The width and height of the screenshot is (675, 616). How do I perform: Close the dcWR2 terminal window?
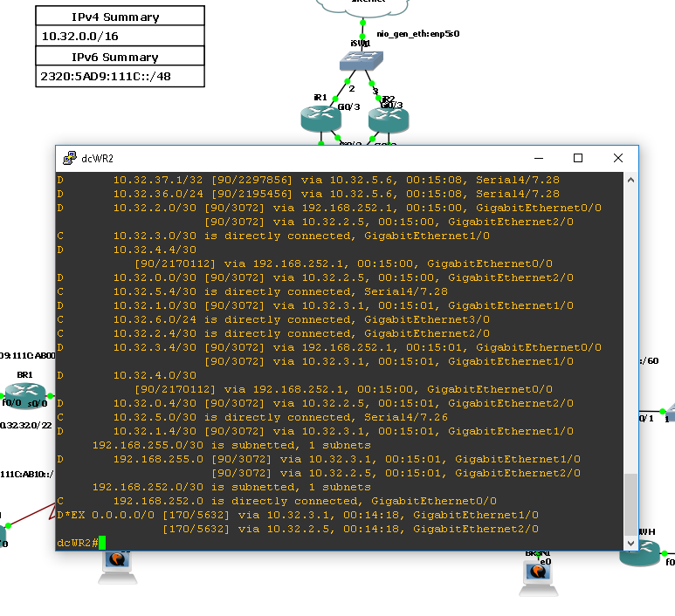(x=618, y=158)
